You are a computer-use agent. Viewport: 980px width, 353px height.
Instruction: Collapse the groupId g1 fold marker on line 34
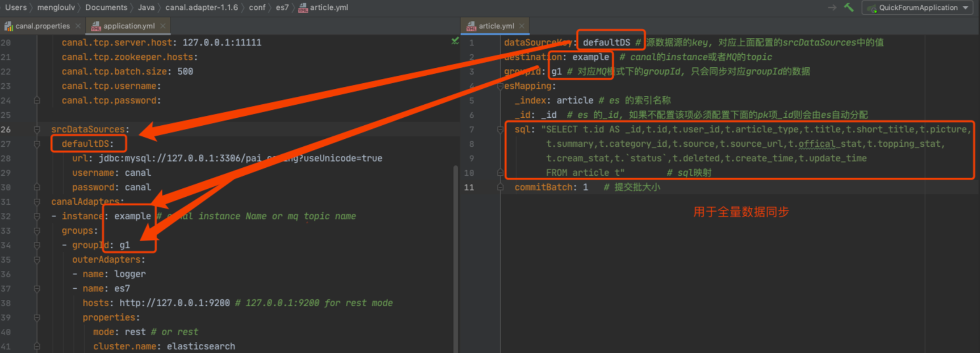click(x=37, y=245)
